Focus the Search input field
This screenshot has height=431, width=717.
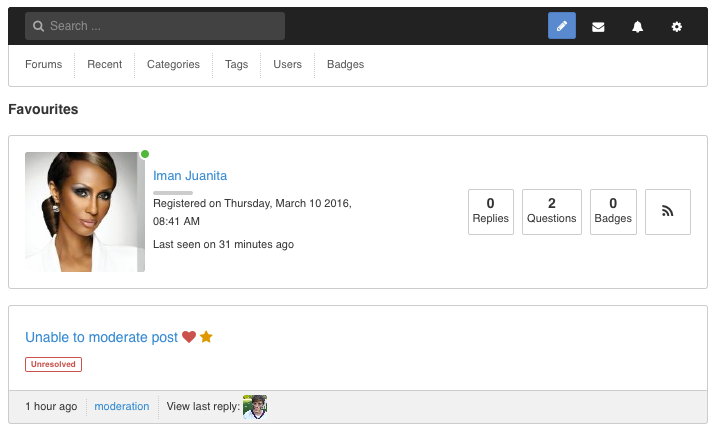click(155, 26)
